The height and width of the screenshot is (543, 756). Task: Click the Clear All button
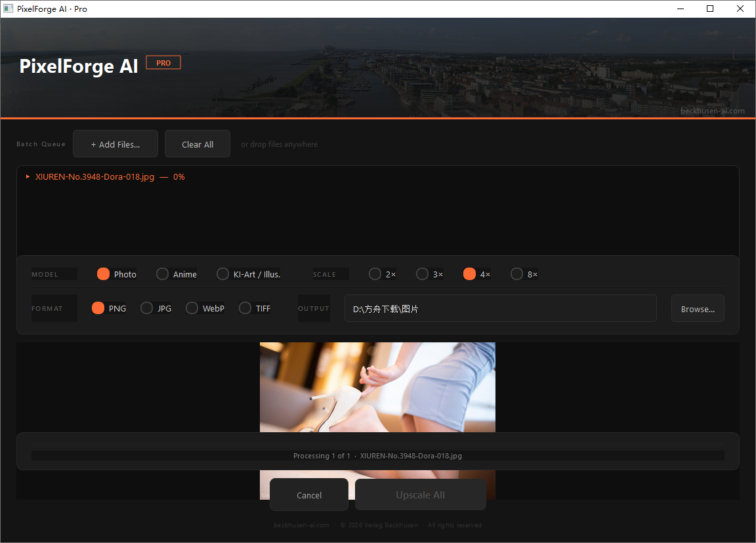[x=197, y=144]
